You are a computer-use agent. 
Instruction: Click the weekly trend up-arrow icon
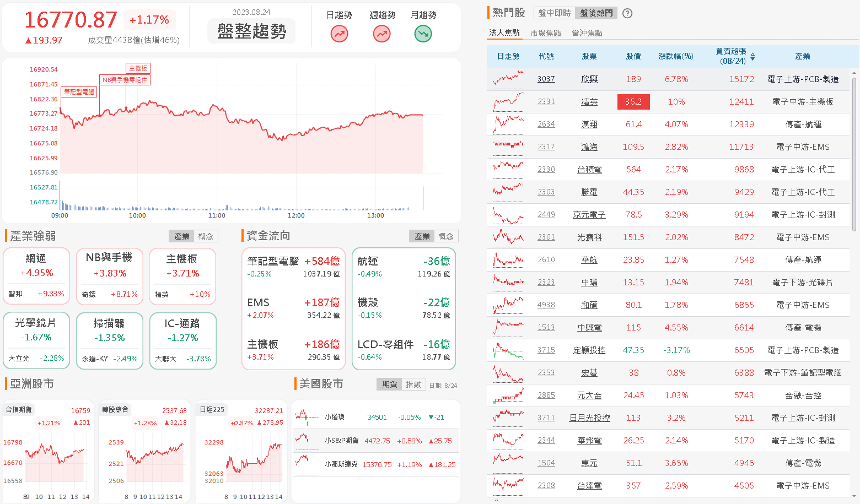[x=381, y=34]
